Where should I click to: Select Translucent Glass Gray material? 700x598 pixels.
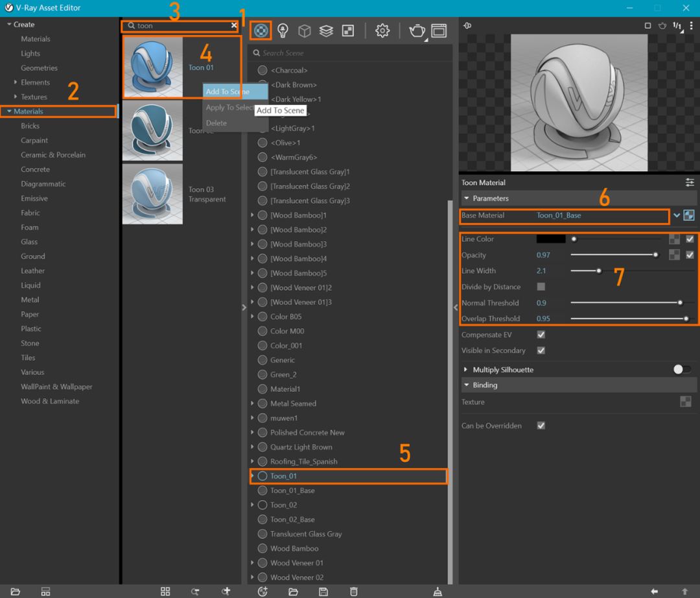(x=306, y=534)
